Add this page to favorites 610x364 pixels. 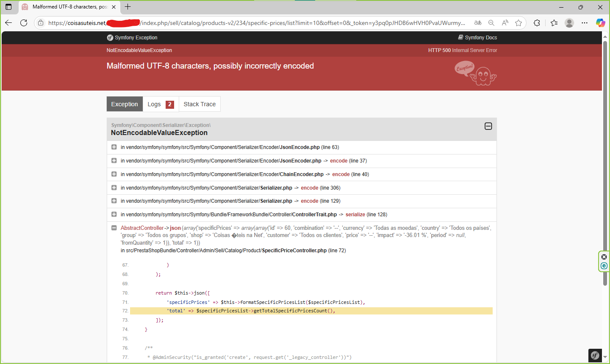coord(518,23)
